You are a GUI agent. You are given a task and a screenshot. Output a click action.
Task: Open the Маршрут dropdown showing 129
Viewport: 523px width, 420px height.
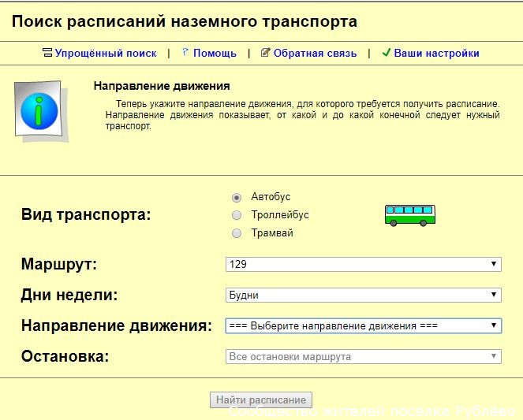click(x=363, y=265)
